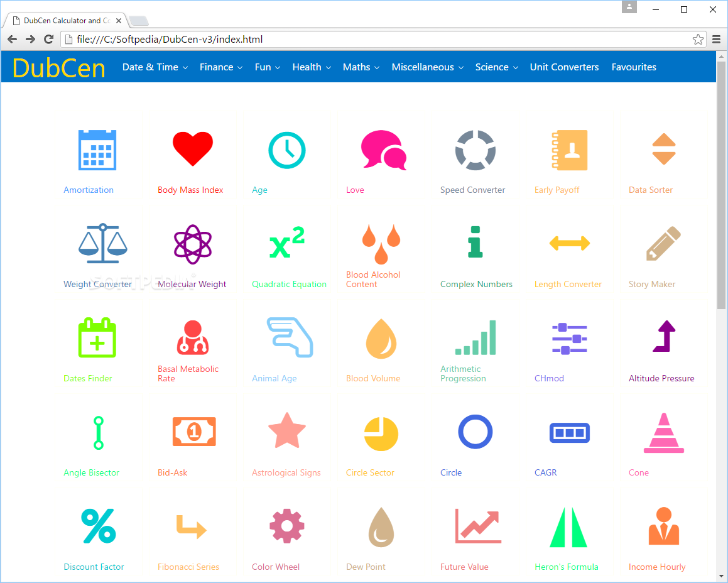This screenshot has width=728, height=583.
Task: Expand the Fun dropdown menu
Action: click(268, 67)
